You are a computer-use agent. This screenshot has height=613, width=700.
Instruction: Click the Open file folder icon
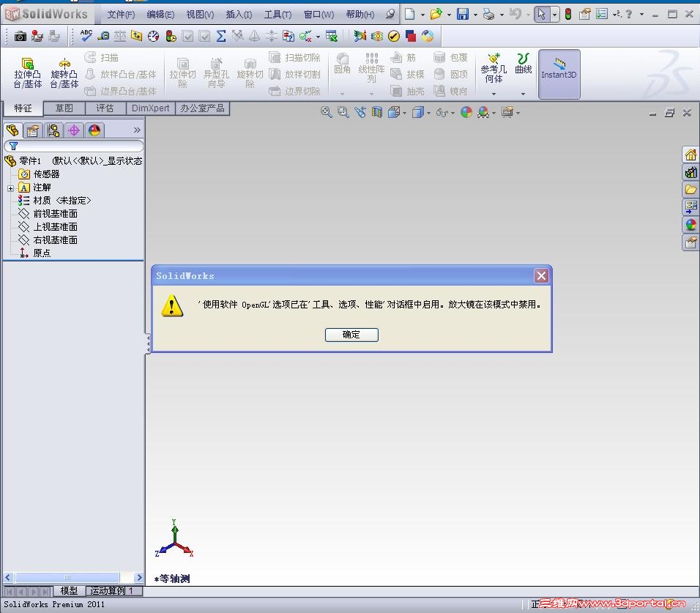tap(436, 15)
